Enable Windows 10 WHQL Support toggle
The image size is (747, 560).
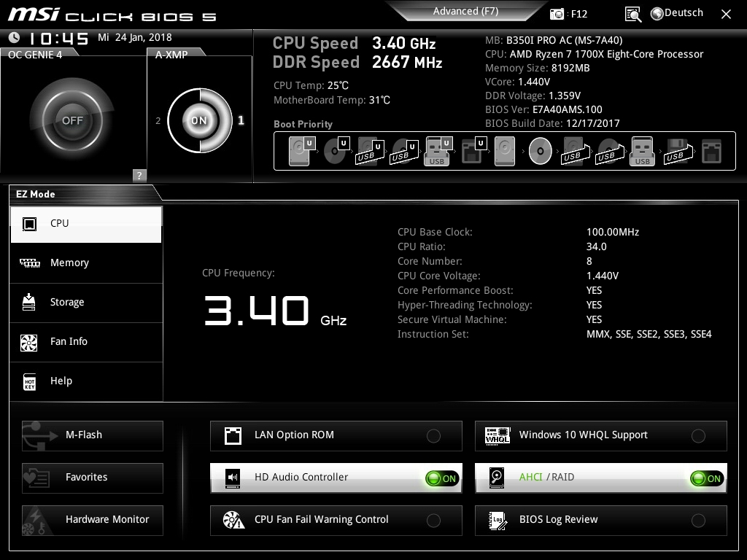pos(698,436)
